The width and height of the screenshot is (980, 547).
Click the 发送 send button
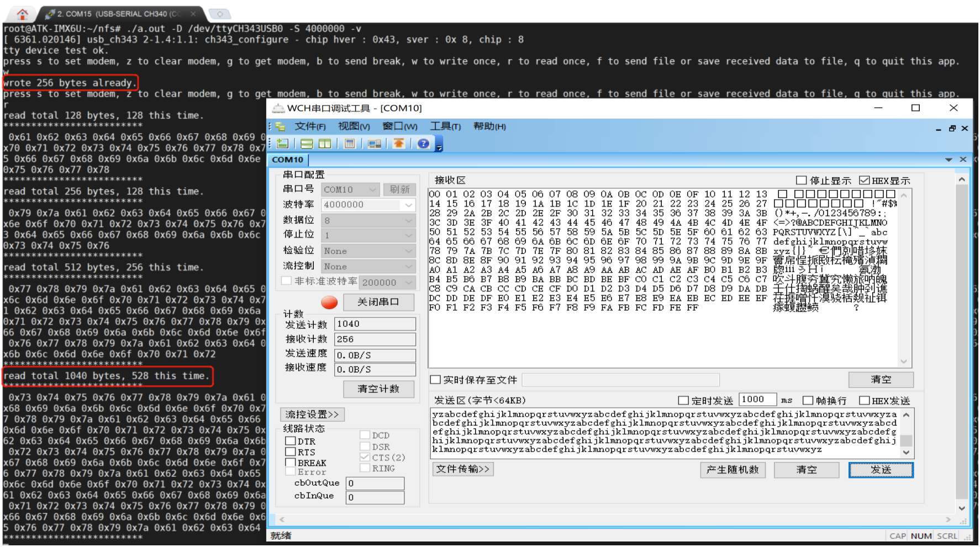(881, 470)
